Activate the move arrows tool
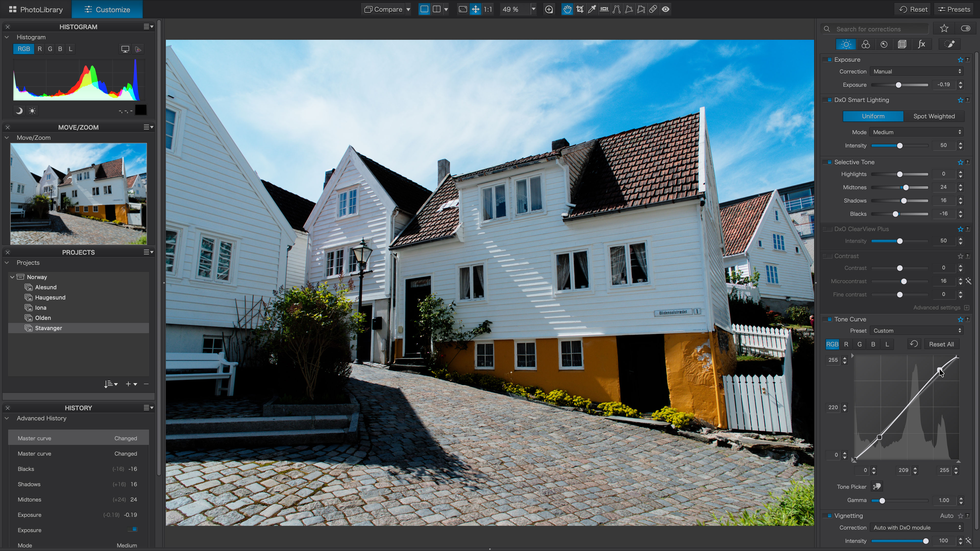Screen dimensions: 980x551 pos(475,9)
